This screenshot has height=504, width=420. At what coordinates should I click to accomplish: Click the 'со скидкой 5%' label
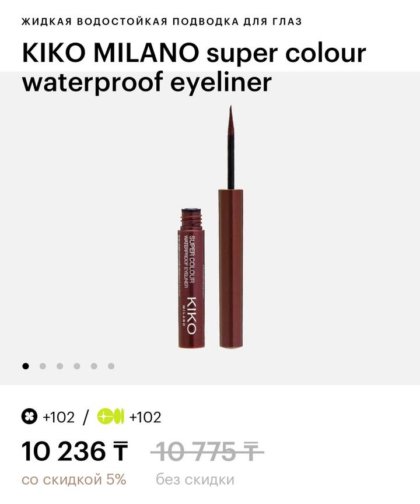[x=74, y=480]
